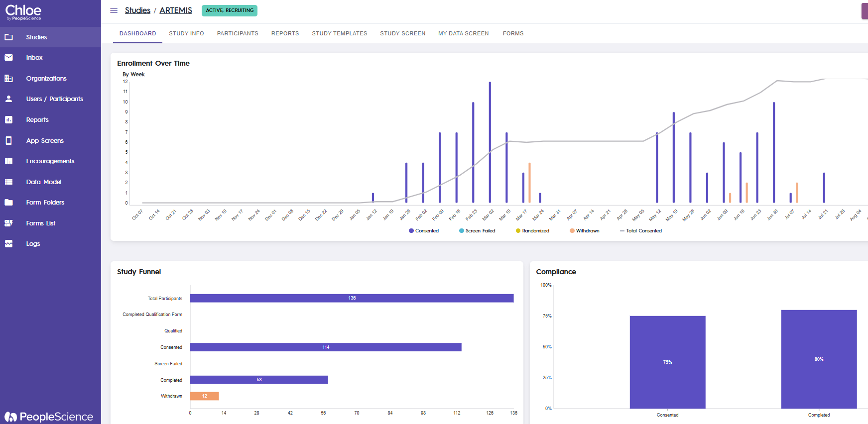Click the Forms List icon
The width and height of the screenshot is (868, 424).
point(8,223)
